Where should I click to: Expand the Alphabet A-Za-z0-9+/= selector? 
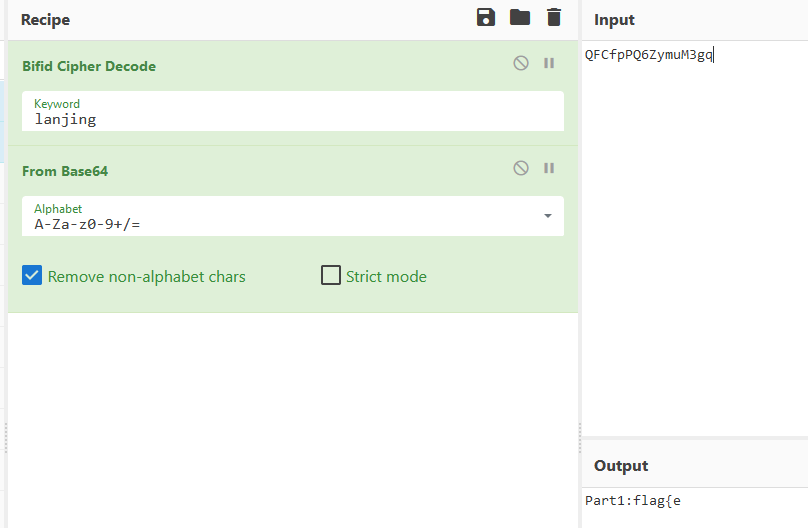(293, 216)
